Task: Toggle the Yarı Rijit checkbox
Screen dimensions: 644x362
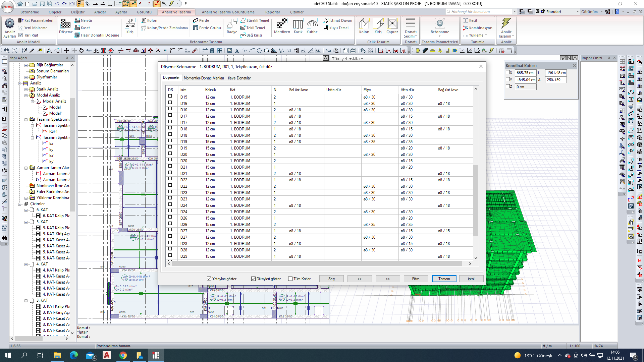Action: coord(21,35)
